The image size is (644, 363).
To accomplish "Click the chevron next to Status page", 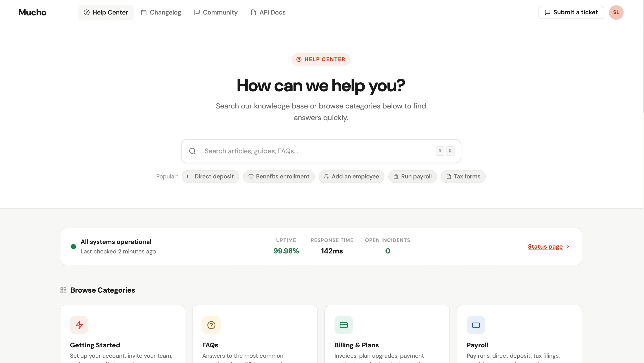I will pos(568,246).
